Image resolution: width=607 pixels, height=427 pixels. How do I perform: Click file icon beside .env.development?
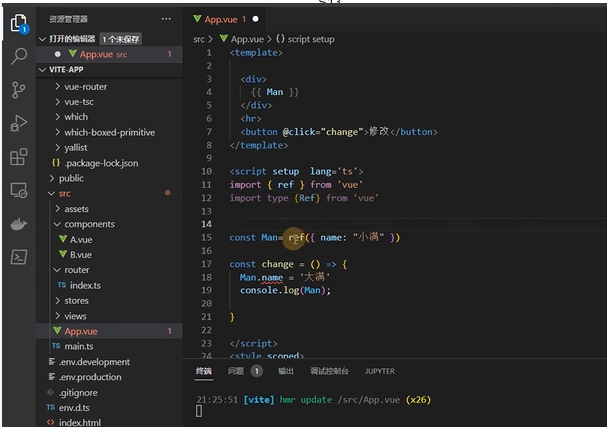tap(51, 362)
